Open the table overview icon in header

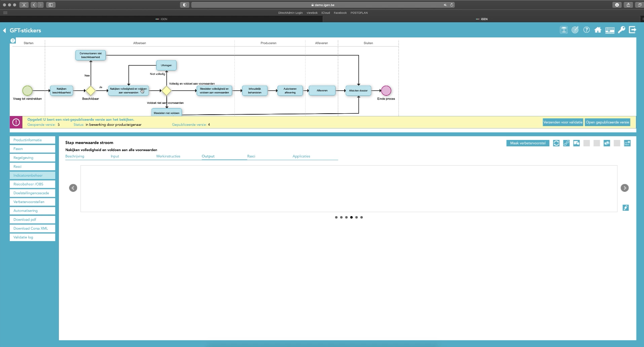tap(610, 30)
